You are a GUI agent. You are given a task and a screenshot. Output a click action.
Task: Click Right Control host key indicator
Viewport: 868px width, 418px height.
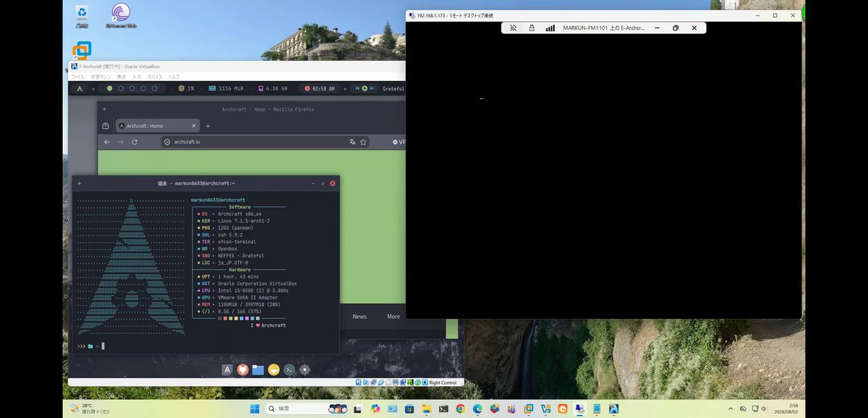coord(443,382)
